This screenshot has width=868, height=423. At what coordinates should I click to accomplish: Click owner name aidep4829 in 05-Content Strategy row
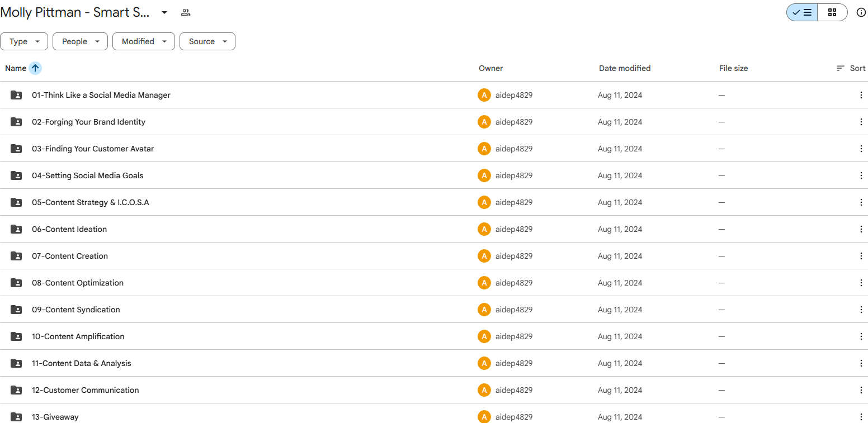tap(514, 202)
